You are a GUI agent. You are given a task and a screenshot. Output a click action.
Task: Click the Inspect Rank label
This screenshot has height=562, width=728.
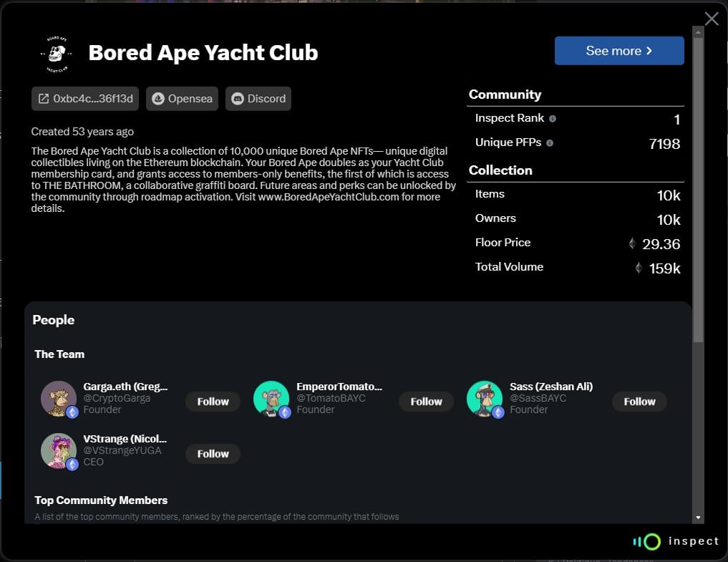tap(510, 118)
